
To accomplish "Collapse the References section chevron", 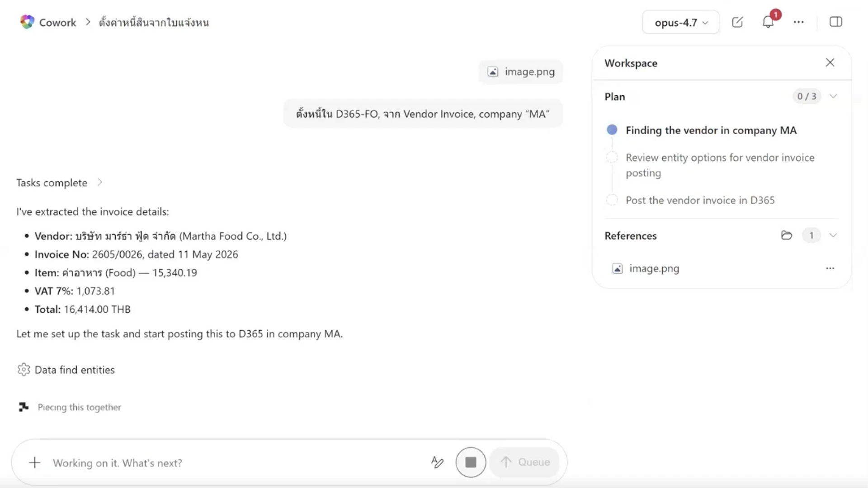I will 833,235.
